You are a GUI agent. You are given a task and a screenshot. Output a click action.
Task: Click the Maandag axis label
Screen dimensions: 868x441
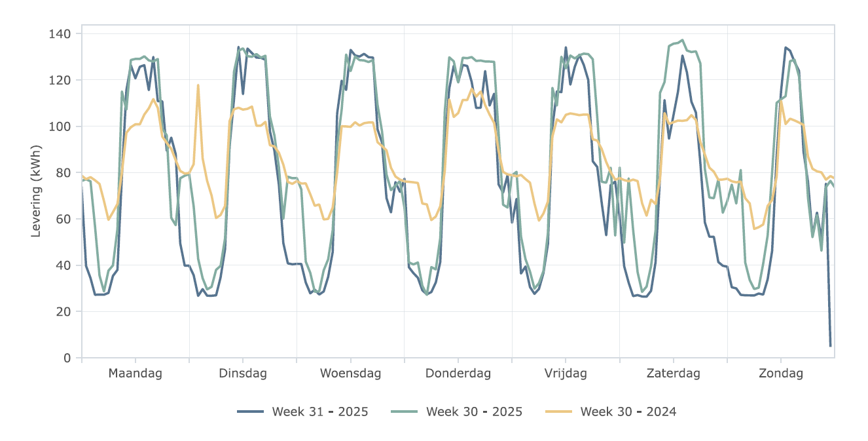click(136, 374)
